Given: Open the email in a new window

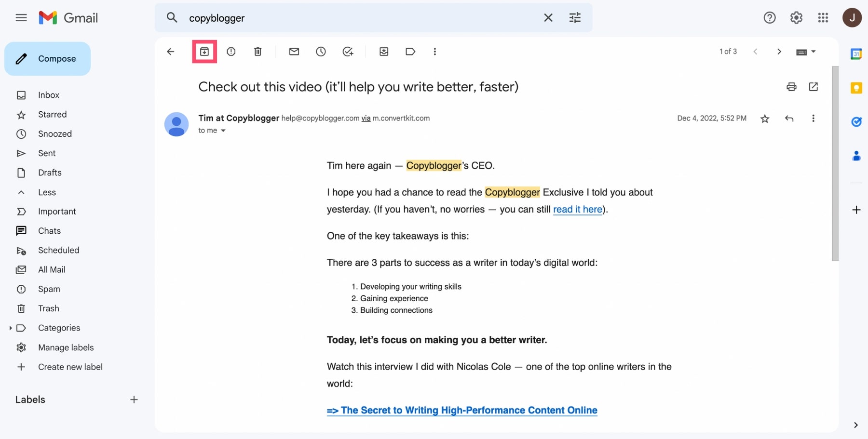Looking at the screenshot, I should (814, 87).
